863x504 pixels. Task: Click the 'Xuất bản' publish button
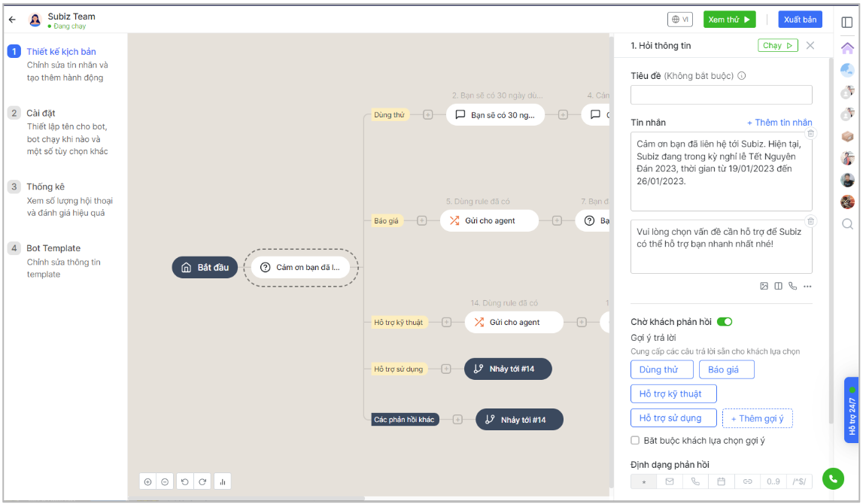pos(800,20)
